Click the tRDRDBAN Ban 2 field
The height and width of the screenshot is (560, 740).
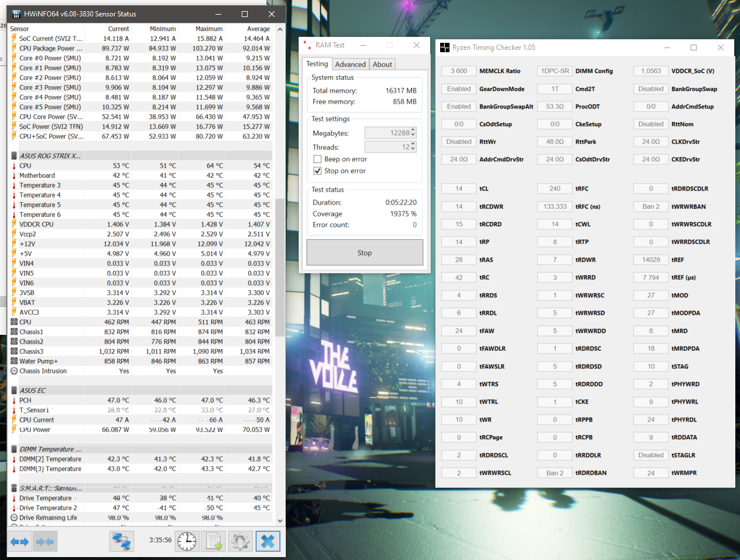[555, 473]
